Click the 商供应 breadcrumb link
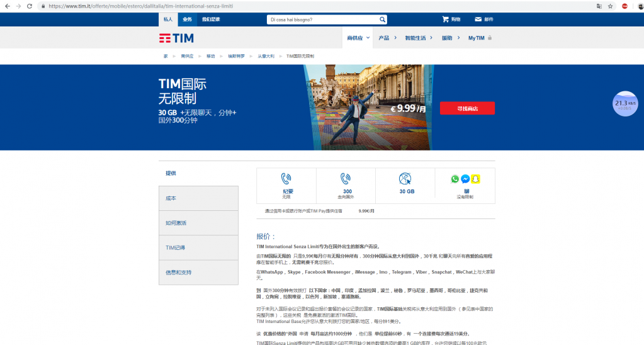The height and width of the screenshot is (345, 644). 187,56
